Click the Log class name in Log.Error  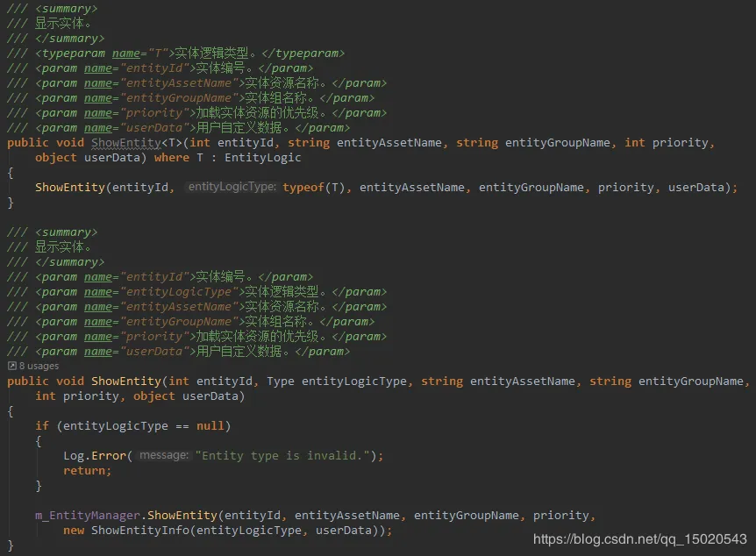(74, 456)
